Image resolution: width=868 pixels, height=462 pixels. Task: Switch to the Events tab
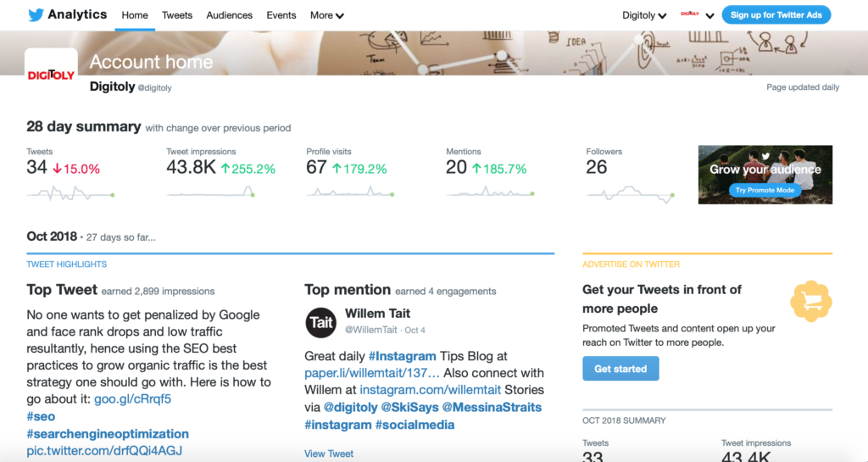pyautogui.click(x=281, y=15)
